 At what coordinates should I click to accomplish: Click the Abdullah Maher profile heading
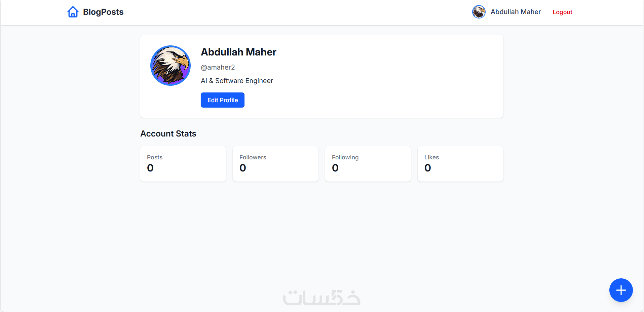coord(238,52)
